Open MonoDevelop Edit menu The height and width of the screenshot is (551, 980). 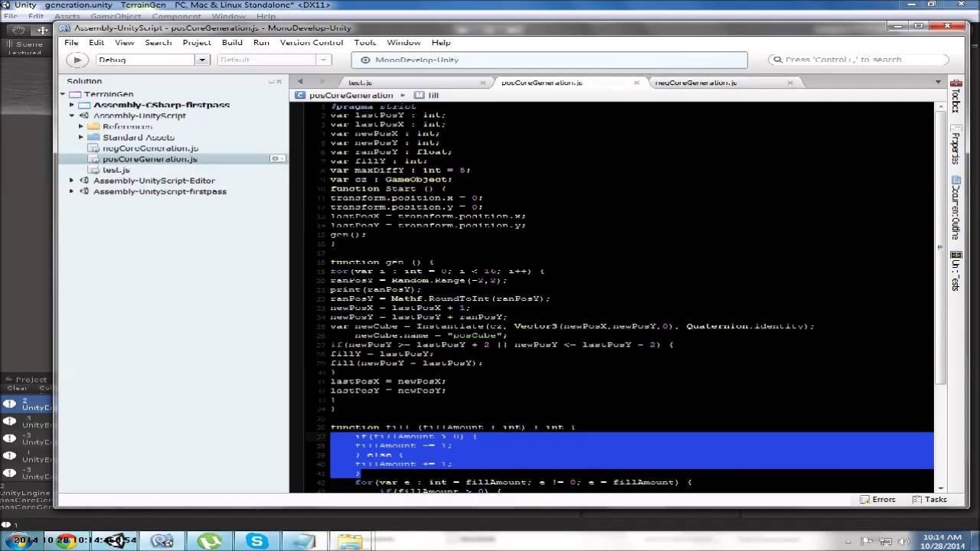point(96,43)
